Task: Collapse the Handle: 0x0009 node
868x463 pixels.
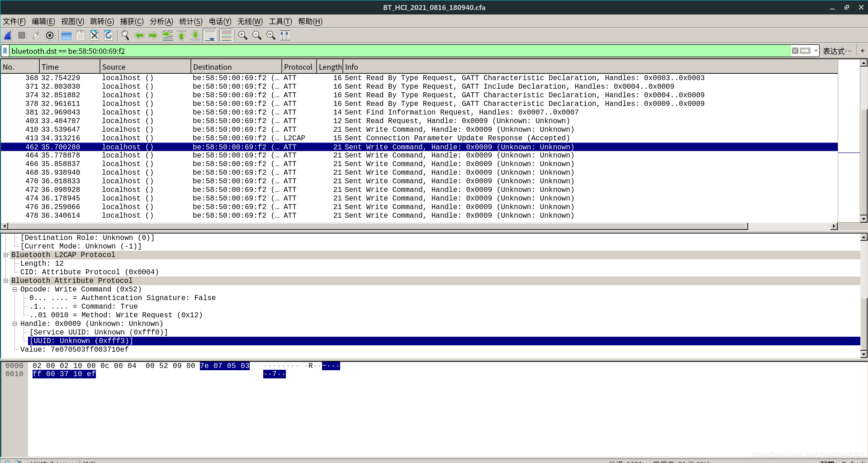Action: click(x=15, y=324)
